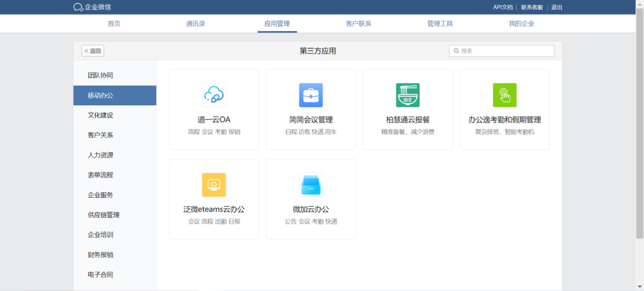Click the scrollbar up arrow

point(640,3)
